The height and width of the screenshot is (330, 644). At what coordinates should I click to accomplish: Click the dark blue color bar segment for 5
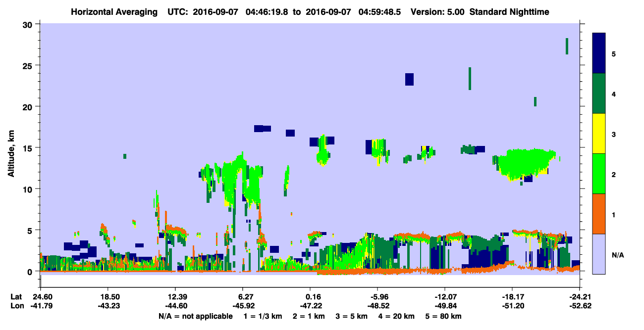(x=599, y=53)
